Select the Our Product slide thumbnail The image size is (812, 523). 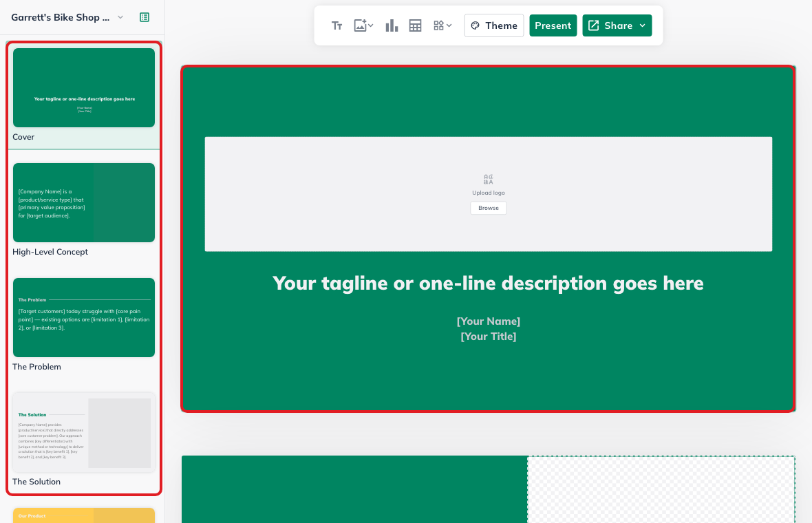tap(84, 515)
